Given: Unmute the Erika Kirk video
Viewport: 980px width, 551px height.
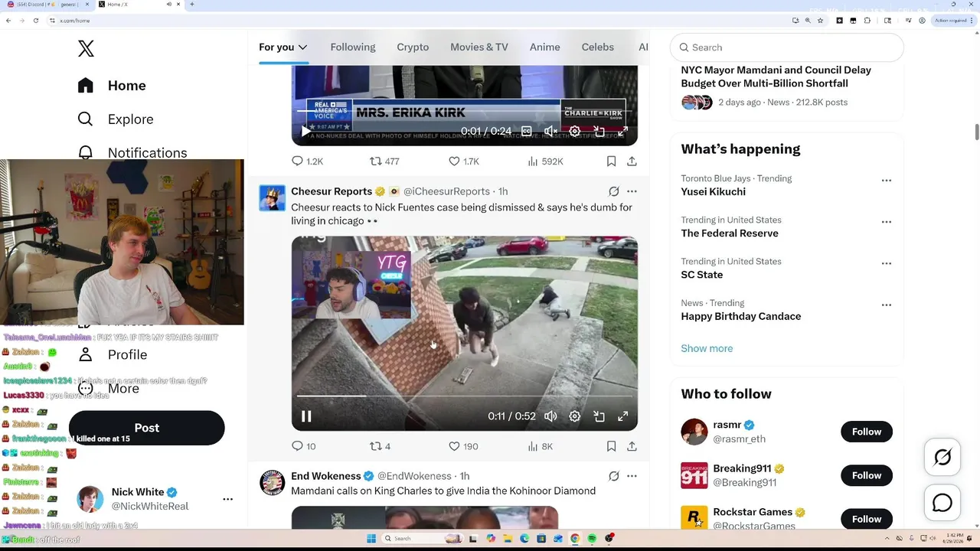Looking at the screenshot, I should tap(550, 131).
